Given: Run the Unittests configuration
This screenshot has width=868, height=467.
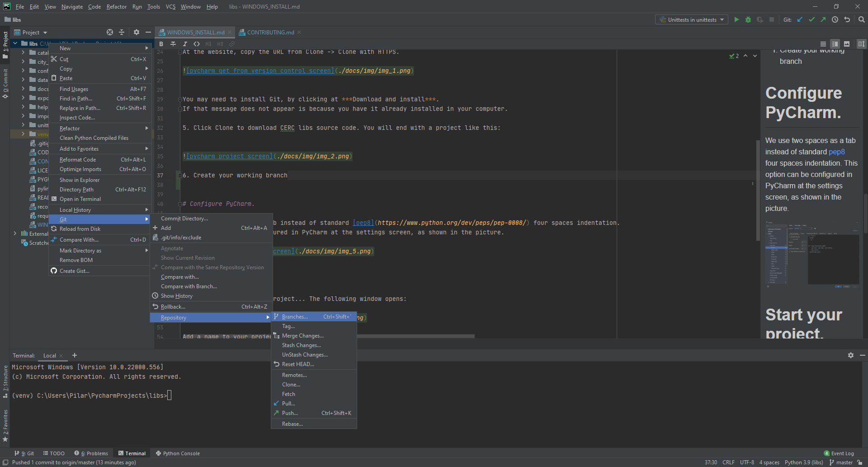Looking at the screenshot, I should [736, 19].
